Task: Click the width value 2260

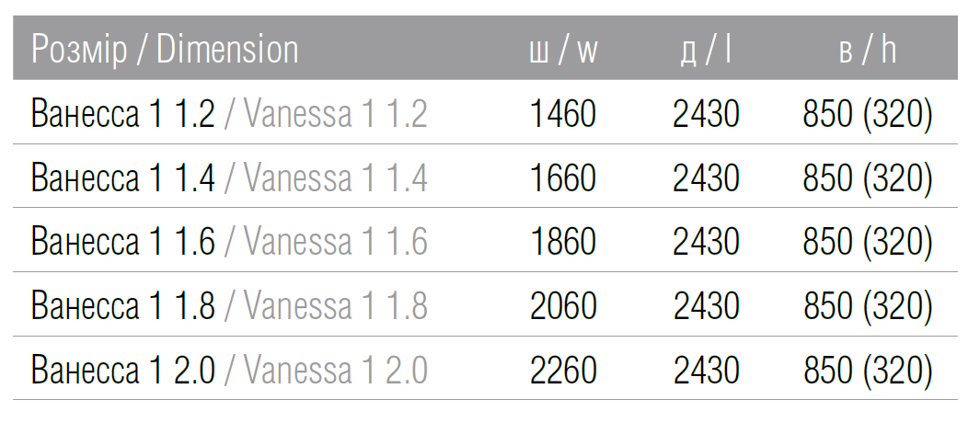Action: [x=563, y=370]
